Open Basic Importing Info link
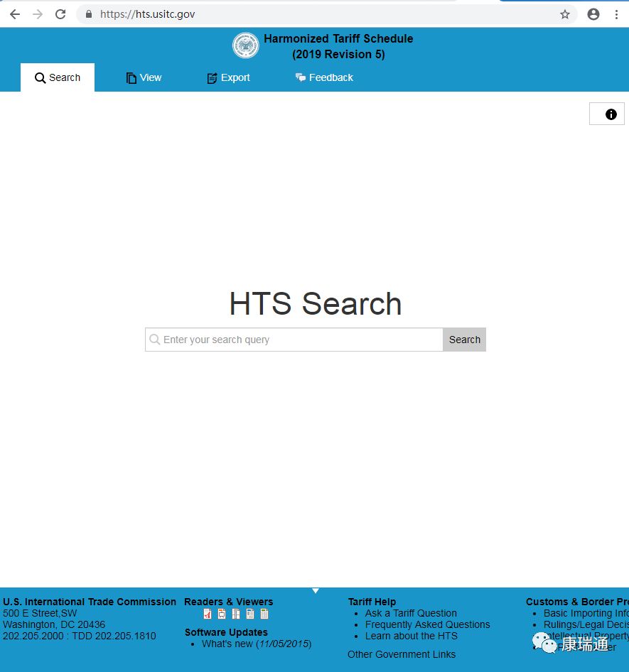629x672 pixels. 586,613
